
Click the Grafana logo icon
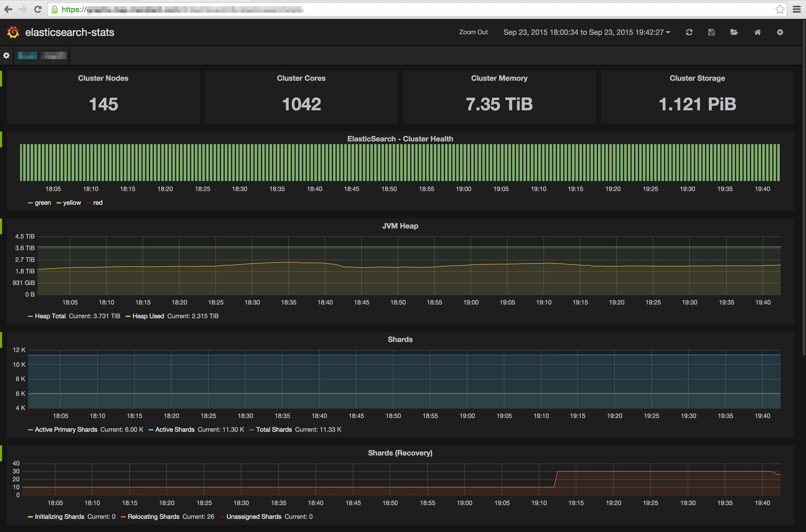pyautogui.click(x=13, y=32)
